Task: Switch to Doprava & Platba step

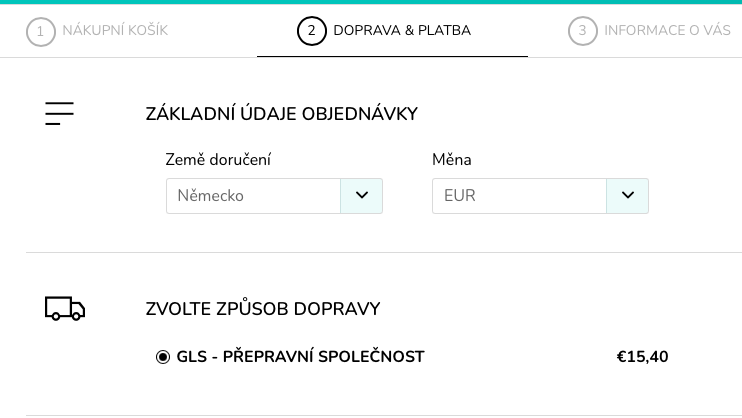Action: [x=402, y=31]
